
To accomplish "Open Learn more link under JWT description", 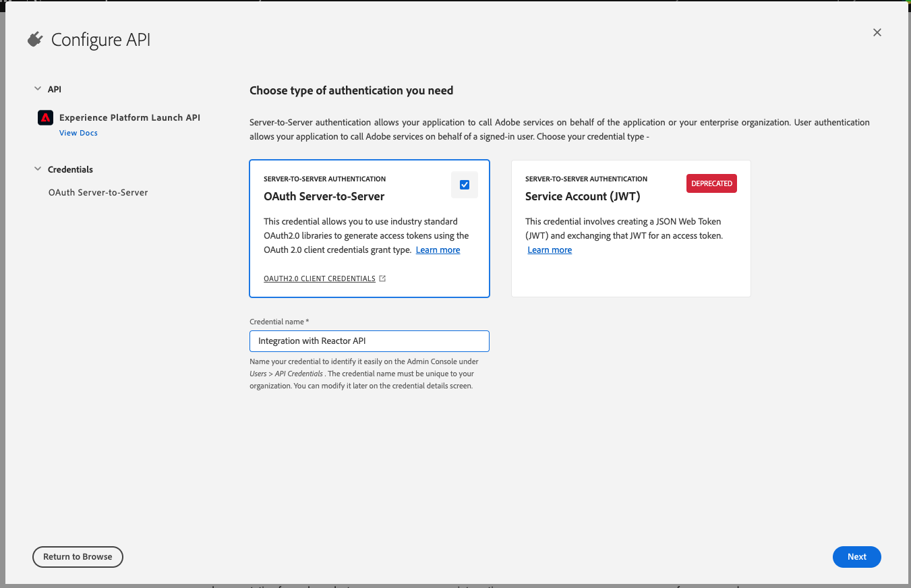I will pos(550,250).
